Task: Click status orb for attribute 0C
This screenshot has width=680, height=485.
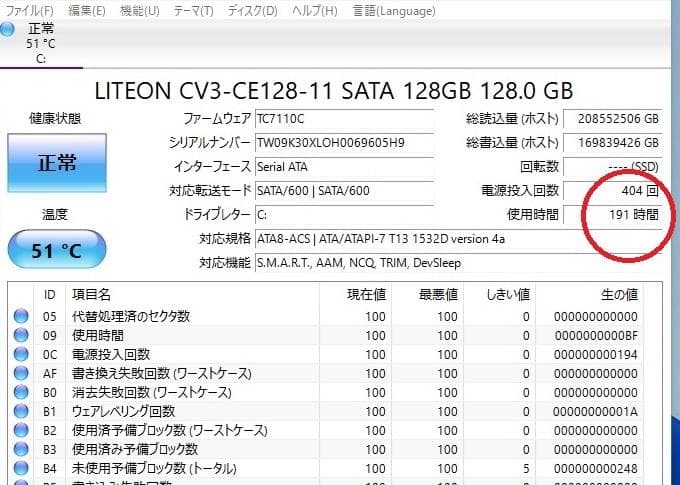Action: [21, 354]
